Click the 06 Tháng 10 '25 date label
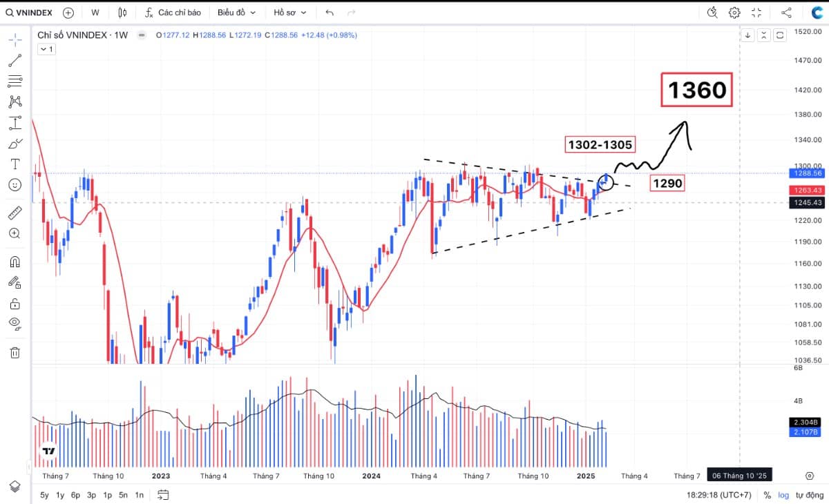Viewport: 829px width, 504px height. tap(739, 476)
